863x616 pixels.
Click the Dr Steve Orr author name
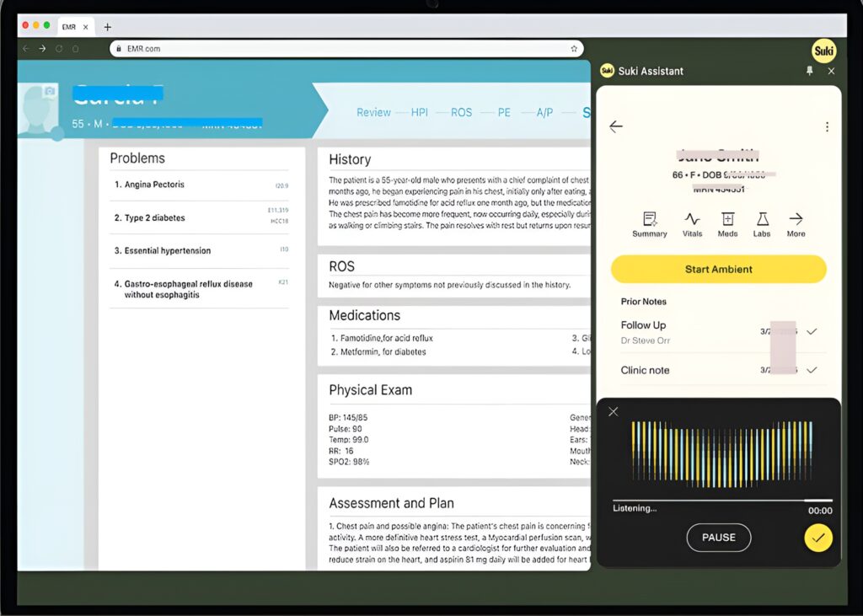click(x=645, y=340)
